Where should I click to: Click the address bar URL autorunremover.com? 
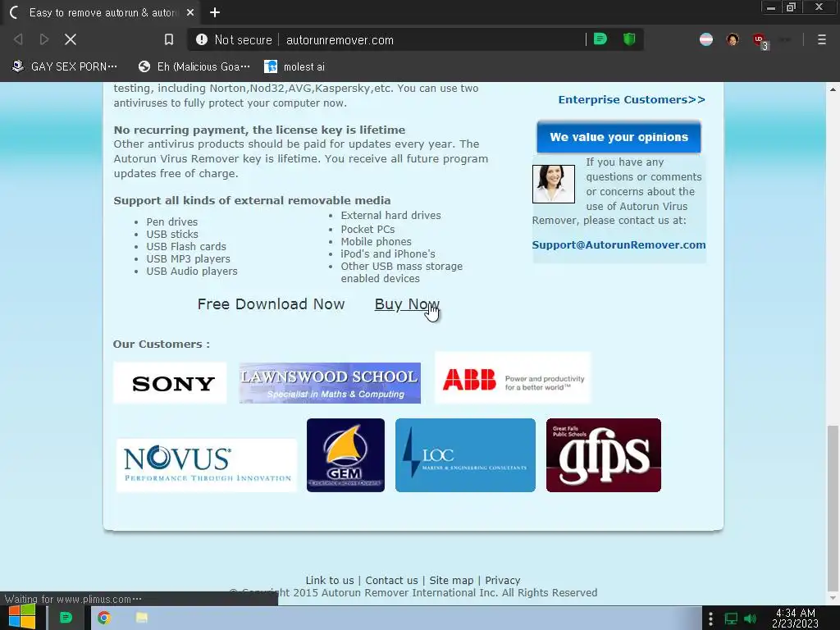point(340,40)
